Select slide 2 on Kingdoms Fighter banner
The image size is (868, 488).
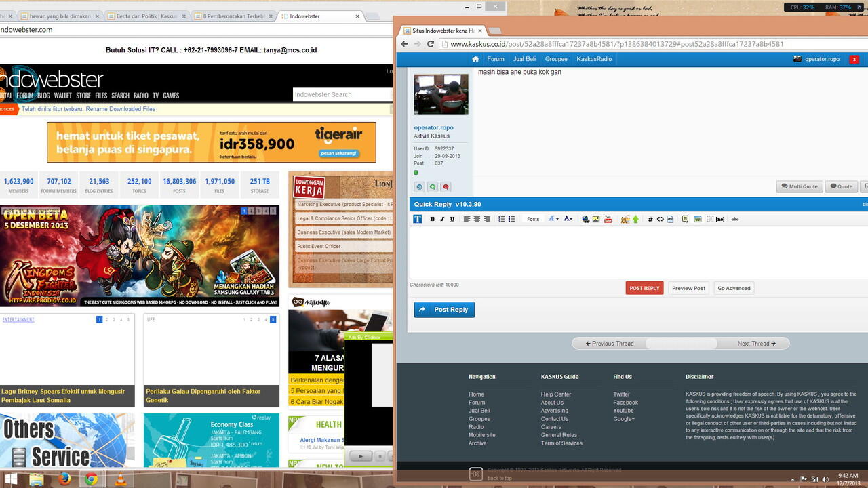coord(252,211)
